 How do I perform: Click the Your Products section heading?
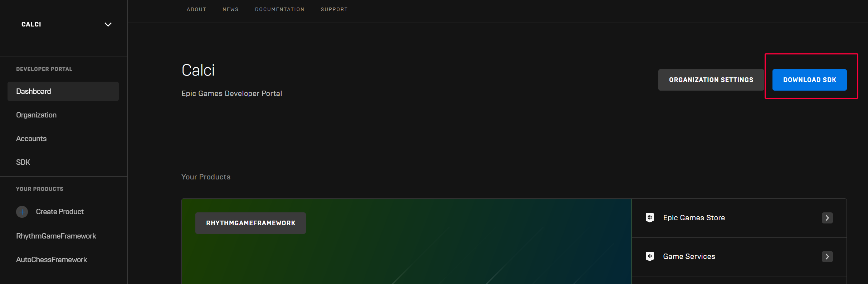coord(206,177)
